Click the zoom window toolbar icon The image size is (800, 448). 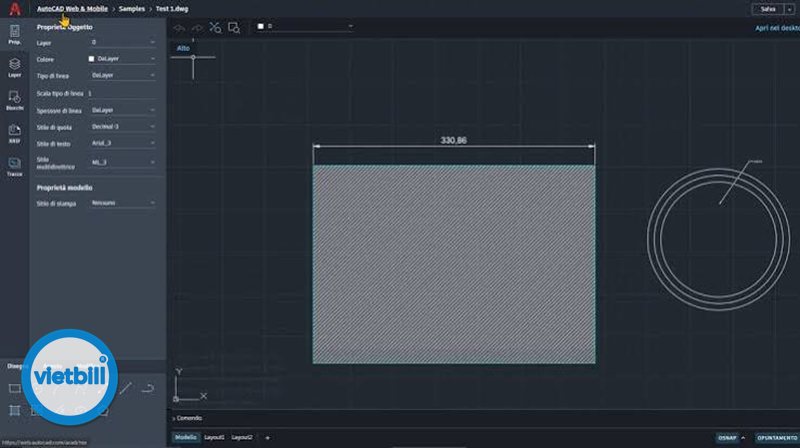tap(234, 28)
